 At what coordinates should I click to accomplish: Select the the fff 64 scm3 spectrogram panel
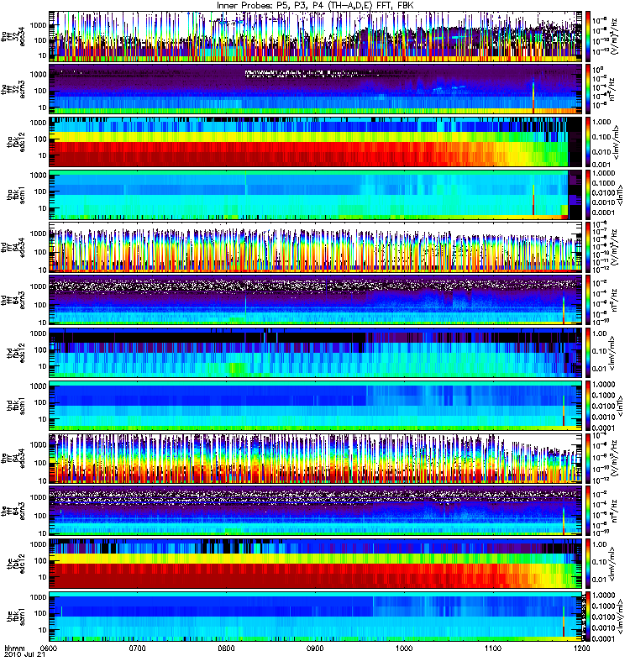pos(316,511)
